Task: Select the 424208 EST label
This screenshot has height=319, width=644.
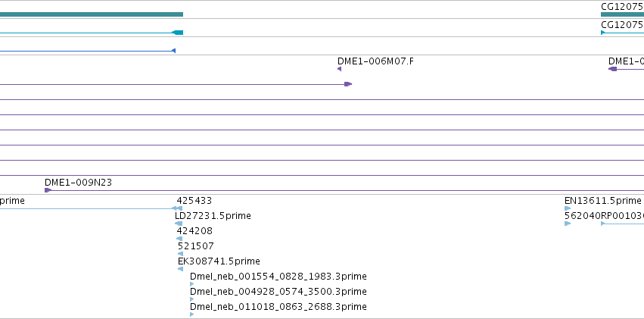Action: click(194, 231)
